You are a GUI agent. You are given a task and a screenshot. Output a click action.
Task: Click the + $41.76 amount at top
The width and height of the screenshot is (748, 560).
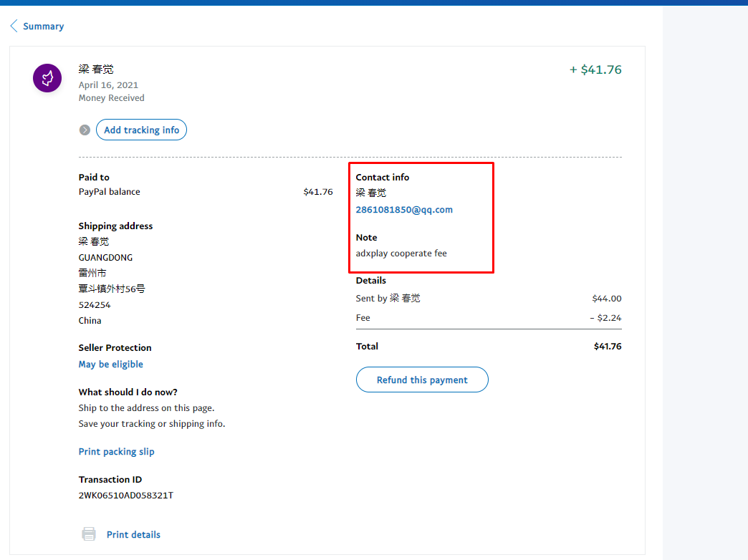595,69
